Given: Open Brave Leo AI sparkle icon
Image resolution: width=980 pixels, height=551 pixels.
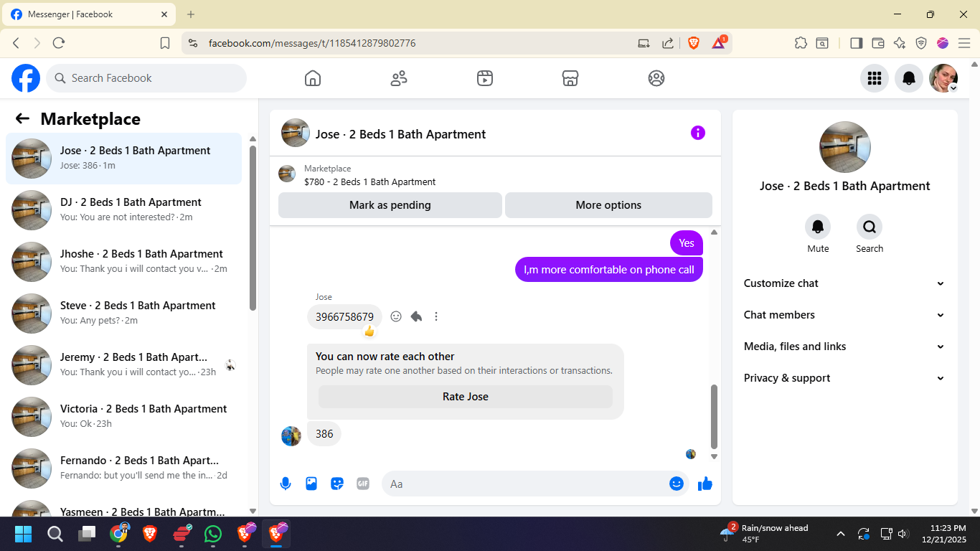Looking at the screenshot, I should pyautogui.click(x=900, y=43).
